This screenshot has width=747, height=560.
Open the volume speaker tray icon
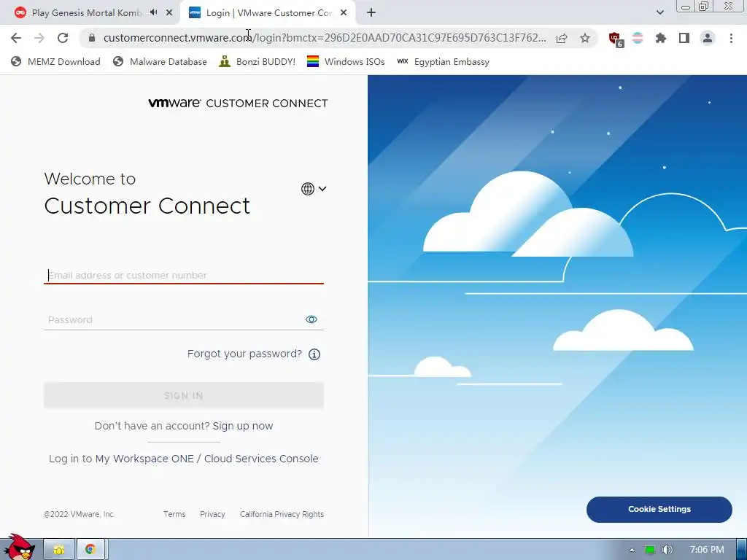click(x=667, y=550)
